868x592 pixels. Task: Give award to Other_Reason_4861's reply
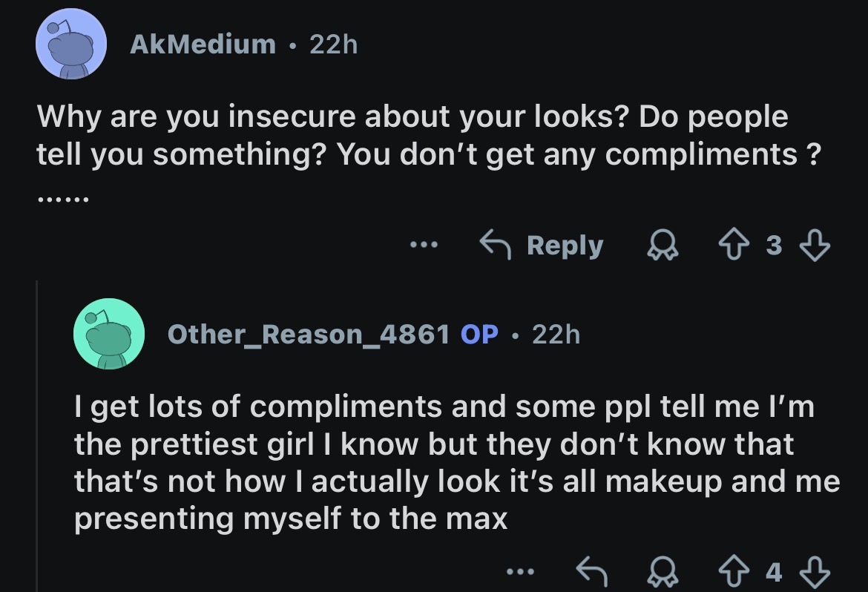(662, 571)
